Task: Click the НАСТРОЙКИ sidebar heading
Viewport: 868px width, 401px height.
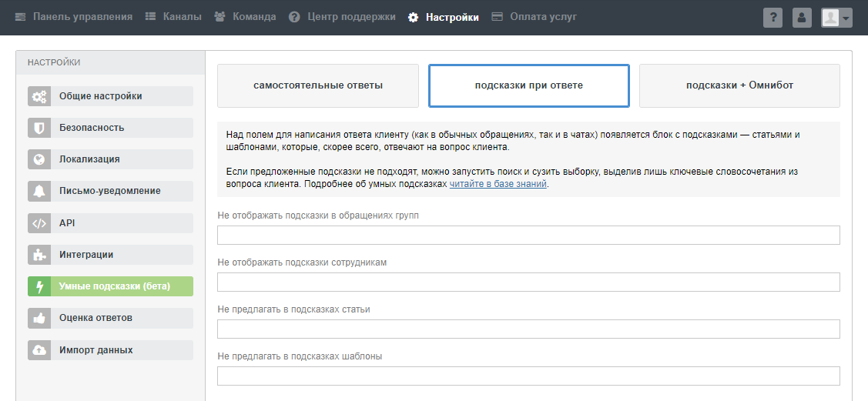Action: [x=54, y=62]
